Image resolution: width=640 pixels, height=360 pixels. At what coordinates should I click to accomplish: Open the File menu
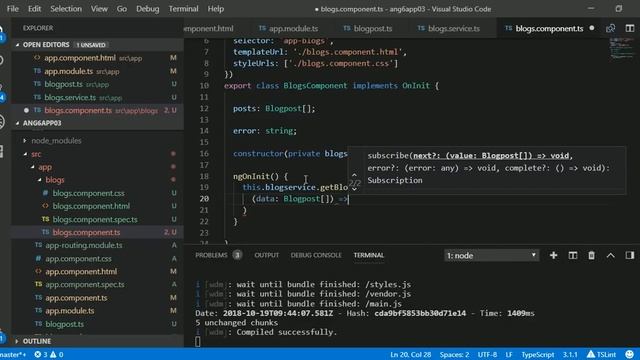click(x=13, y=9)
